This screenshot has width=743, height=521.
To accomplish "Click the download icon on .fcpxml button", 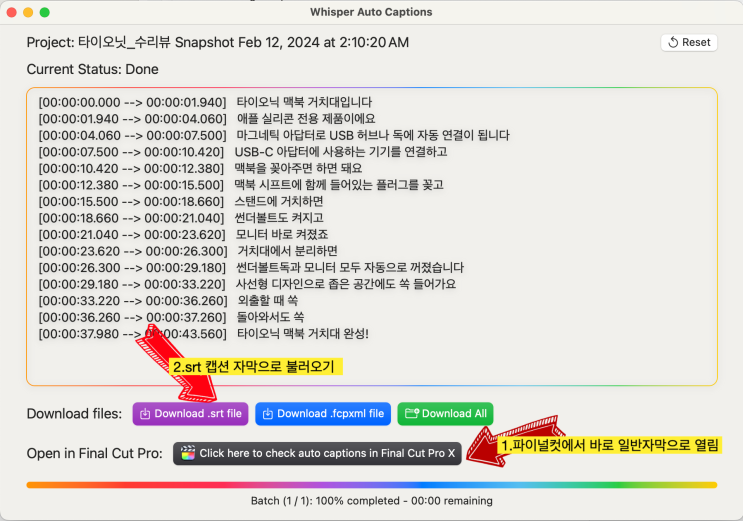I will (268, 414).
